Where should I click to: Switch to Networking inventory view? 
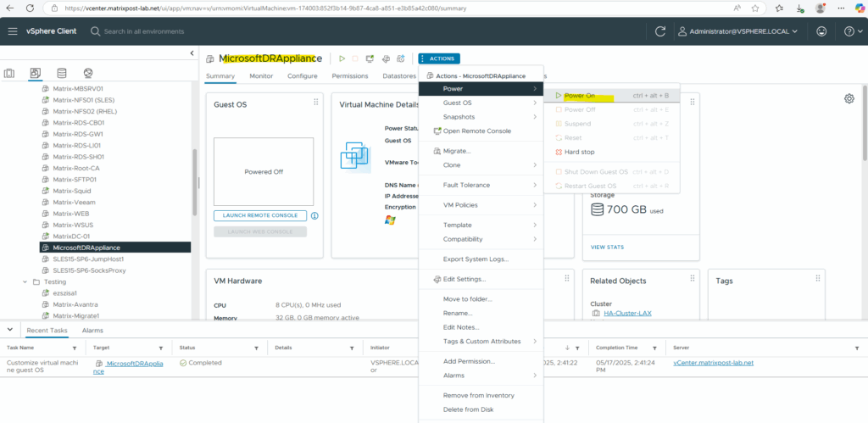coord(87,73)
